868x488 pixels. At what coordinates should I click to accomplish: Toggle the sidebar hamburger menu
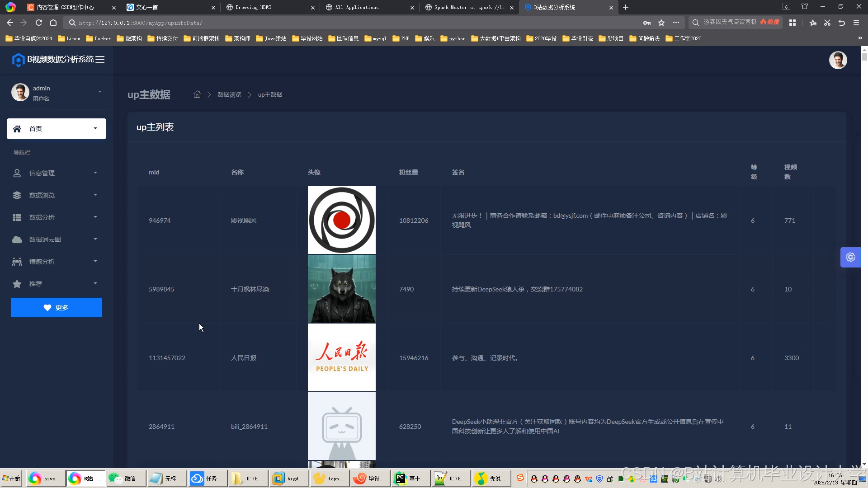pyautogui.click(x=100, y=60)
